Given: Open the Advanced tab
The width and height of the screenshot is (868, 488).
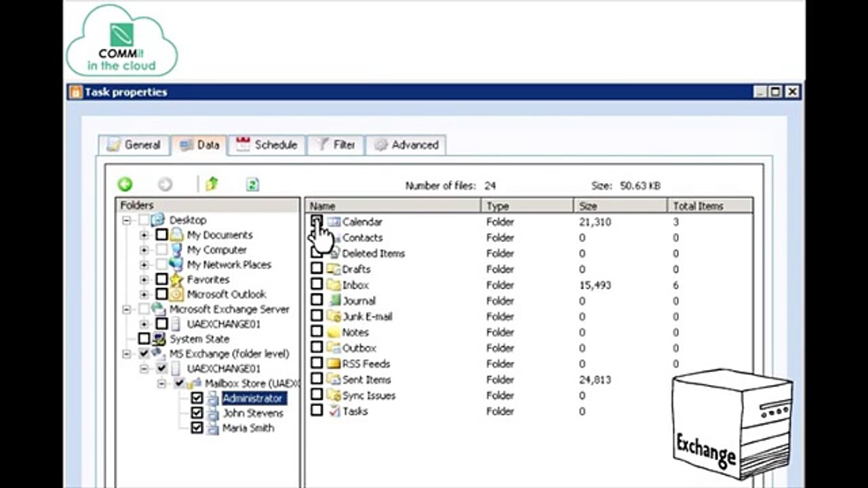Looking at the screenshot, I should [x=406, y=144].
